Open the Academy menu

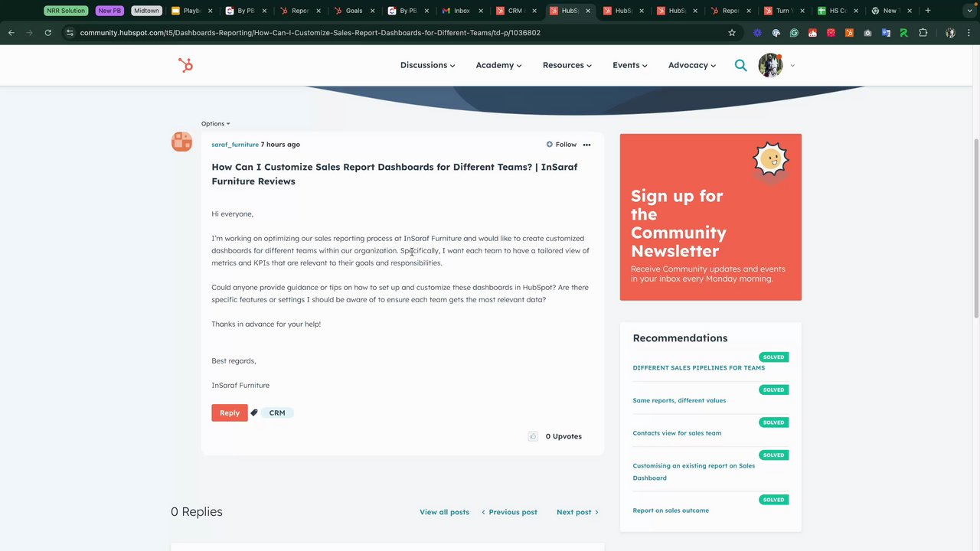click(x=498, y=65)
